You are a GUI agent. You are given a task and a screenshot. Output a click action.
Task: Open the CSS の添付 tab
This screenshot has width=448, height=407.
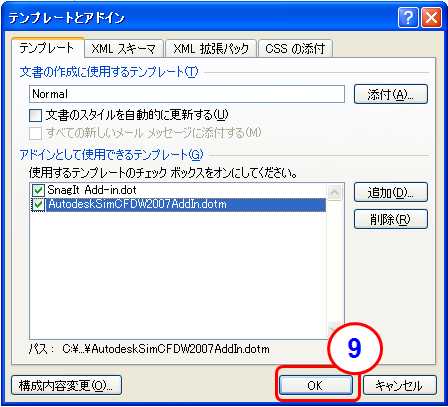[295, 49]
